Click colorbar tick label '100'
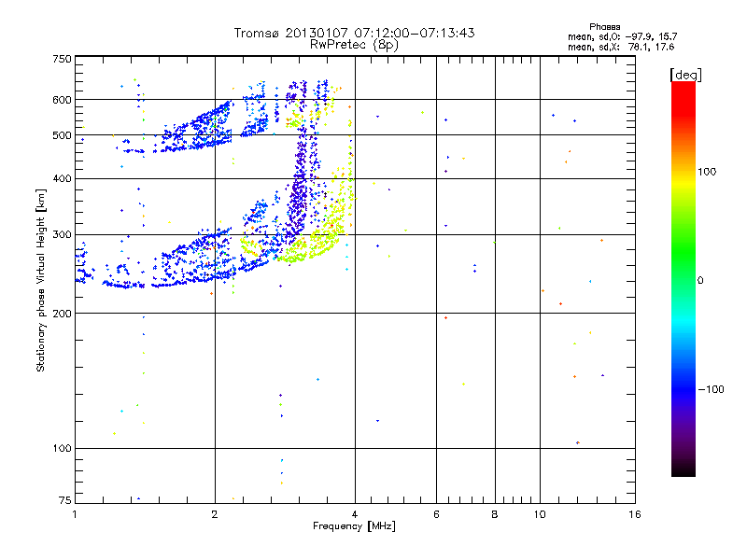Viewport: 747px width, 560px height. point(707,172)
